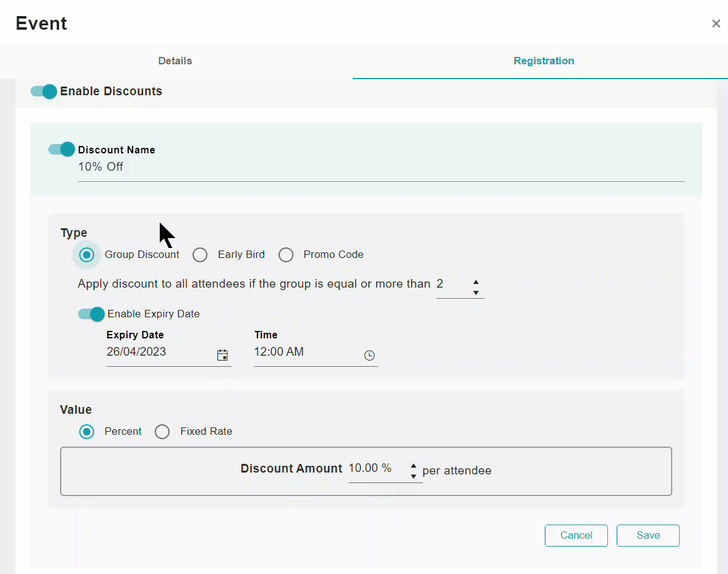Increase Discount Amount with up arrow

(414, 465)
